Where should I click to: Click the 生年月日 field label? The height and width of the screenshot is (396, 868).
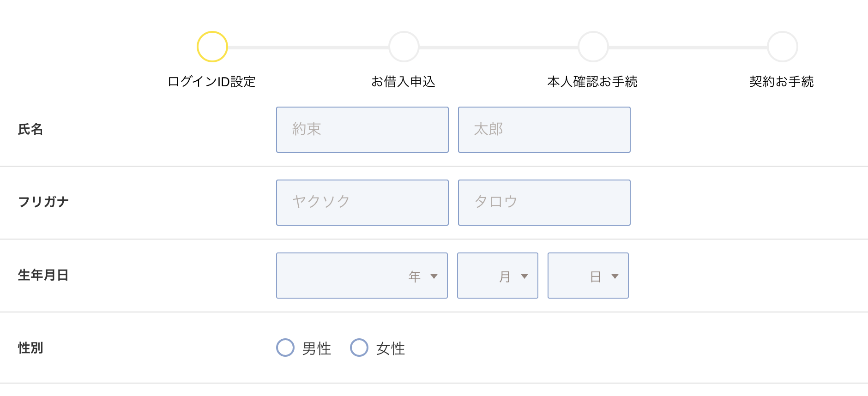pos(43,275)
